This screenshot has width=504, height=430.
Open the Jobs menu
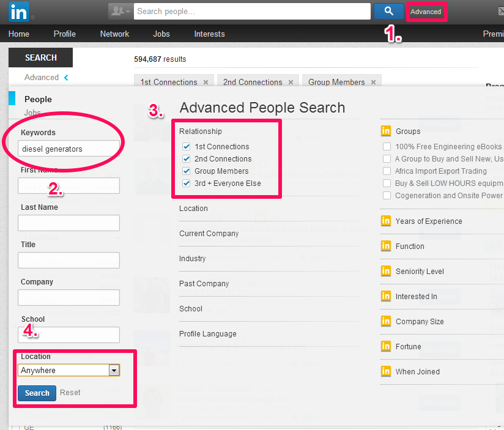[x=161, y=34]
